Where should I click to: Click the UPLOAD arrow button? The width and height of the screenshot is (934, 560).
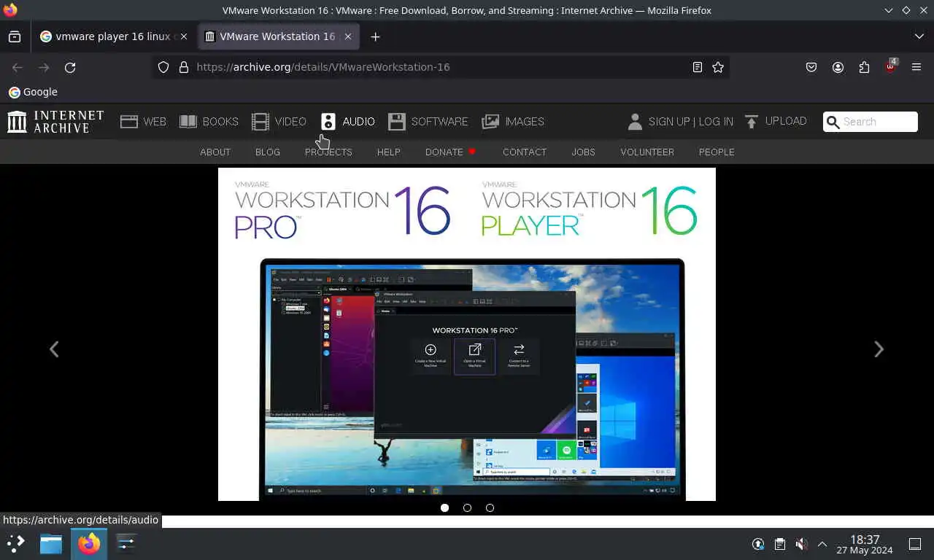775,122
